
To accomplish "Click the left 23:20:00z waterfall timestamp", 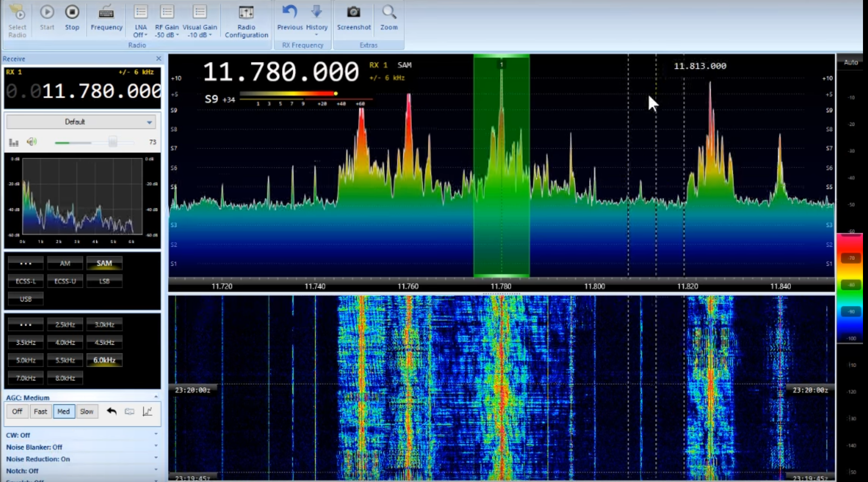I will (x=192, y=390).
